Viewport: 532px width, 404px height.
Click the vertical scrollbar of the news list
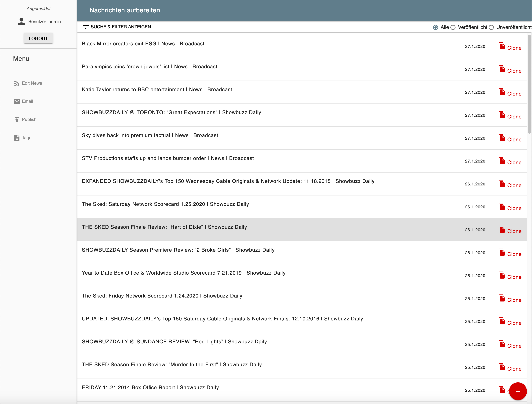pyautogui.click(x=529, y=84)
